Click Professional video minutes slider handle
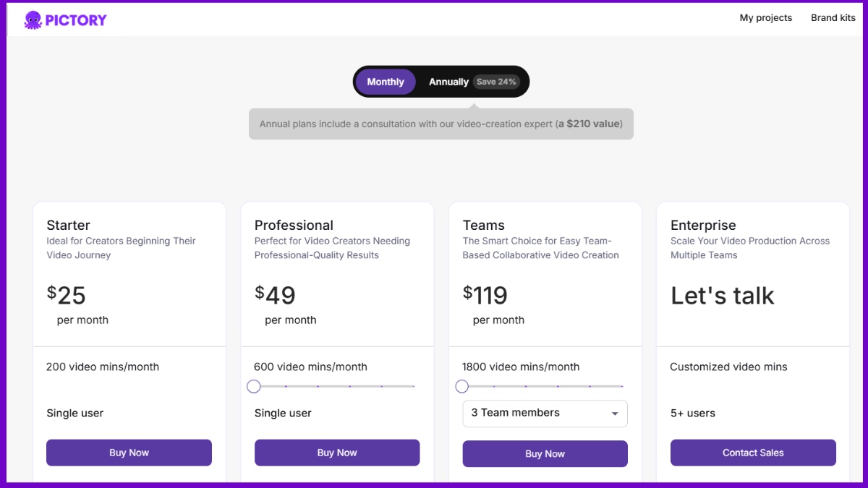The height and width of the screenshot is (488, 868). tap(254, 387)
